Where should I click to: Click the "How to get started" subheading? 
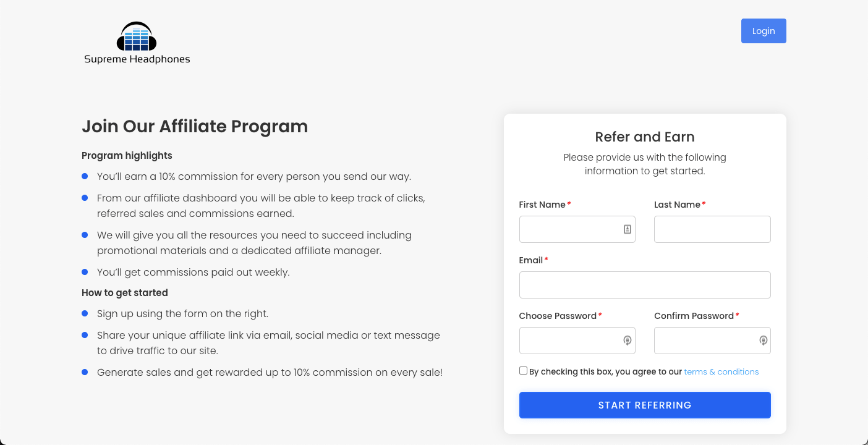click(x=125, y=293)
